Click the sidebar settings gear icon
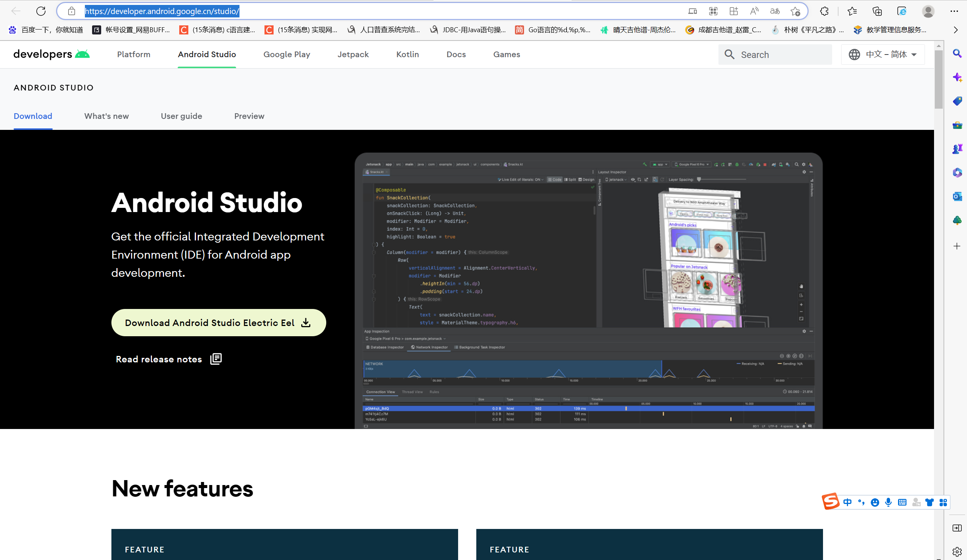Screen dimensions: 967x560 957,552
